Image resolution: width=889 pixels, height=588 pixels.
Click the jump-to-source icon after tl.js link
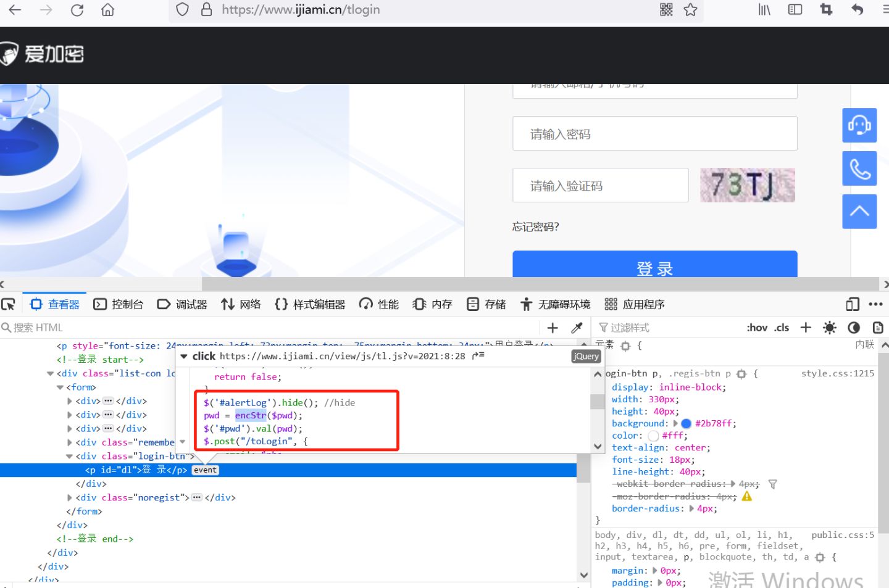pos(478,356)
